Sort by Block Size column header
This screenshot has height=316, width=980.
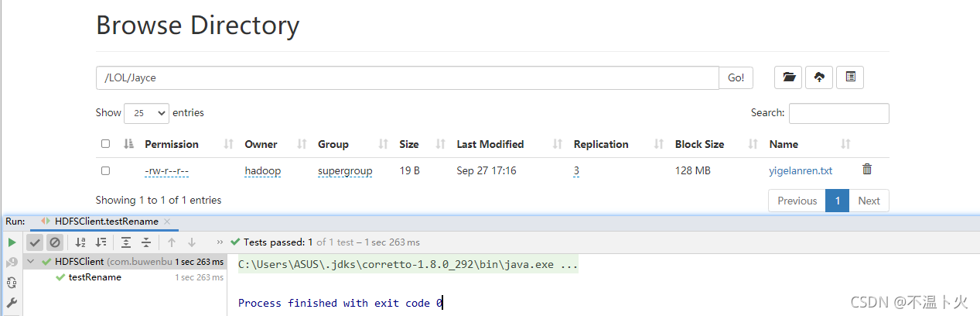point(699,144)
